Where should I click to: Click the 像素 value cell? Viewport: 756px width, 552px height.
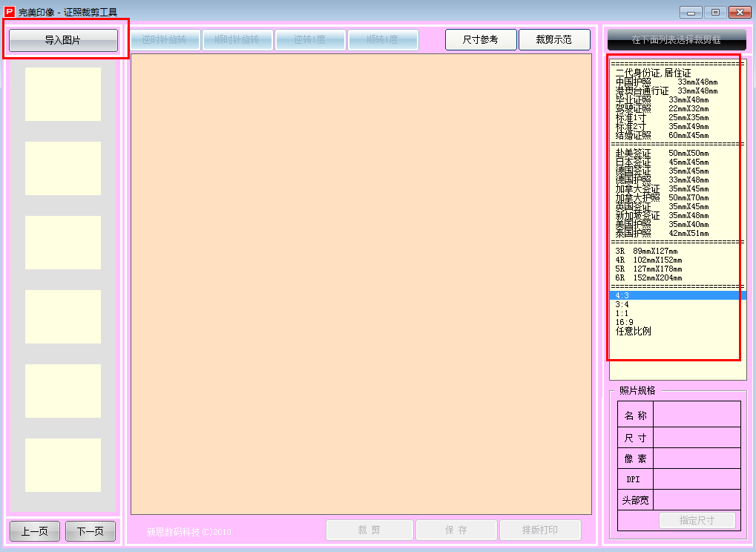coord(697,459)
